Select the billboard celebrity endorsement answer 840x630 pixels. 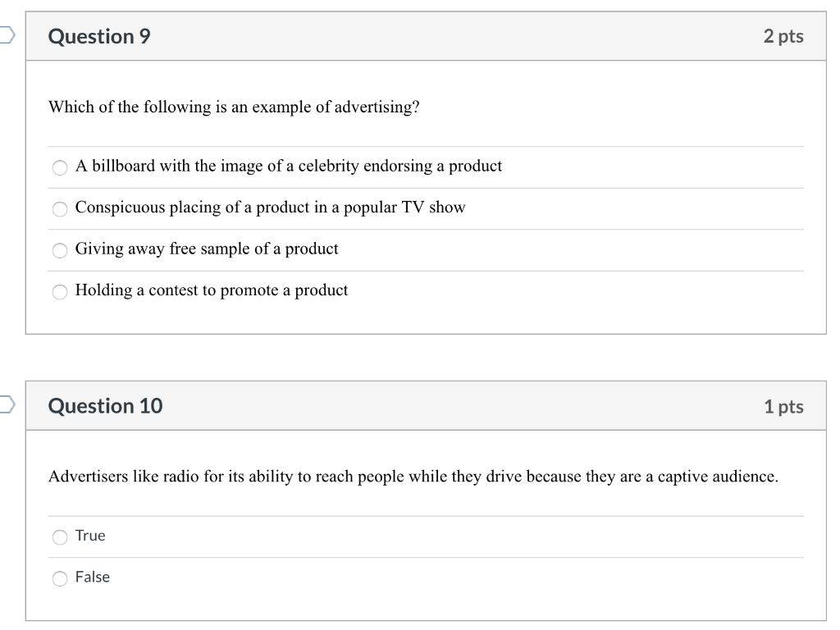point(59,167)
